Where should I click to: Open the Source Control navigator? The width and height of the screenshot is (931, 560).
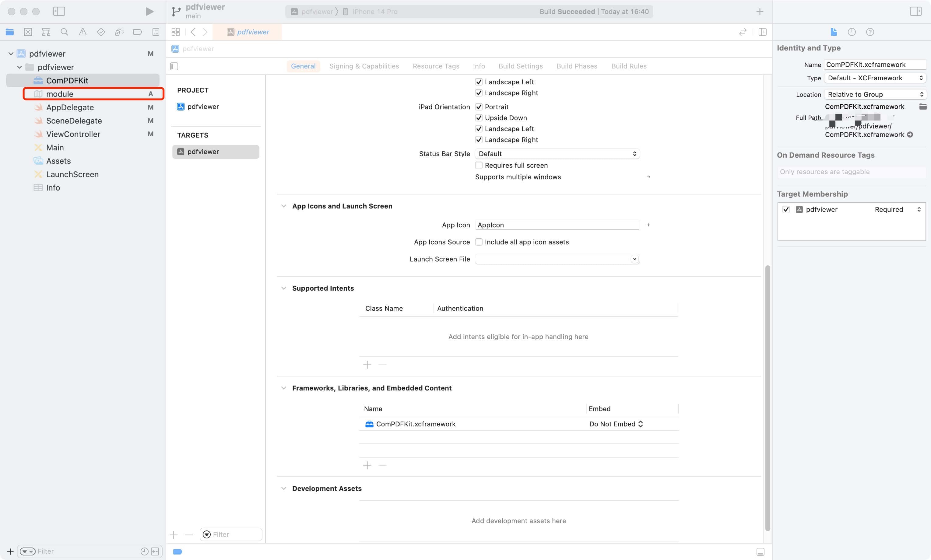point(28,32)
